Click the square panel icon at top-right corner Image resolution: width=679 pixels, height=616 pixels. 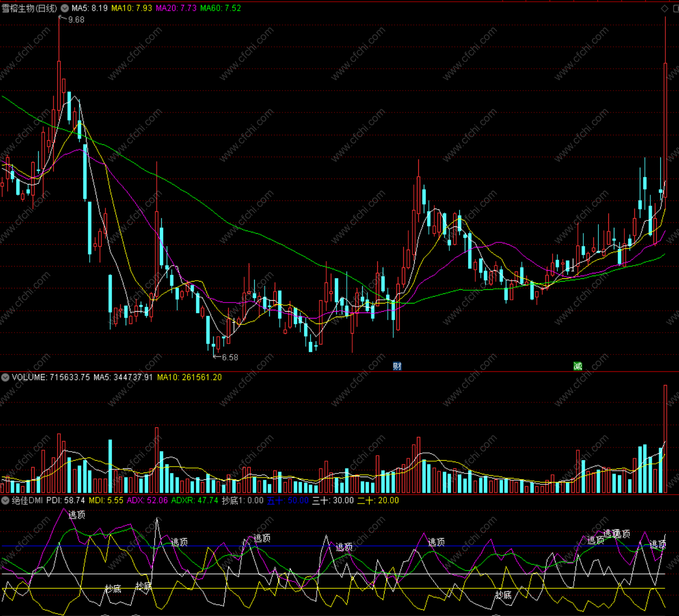676,8
